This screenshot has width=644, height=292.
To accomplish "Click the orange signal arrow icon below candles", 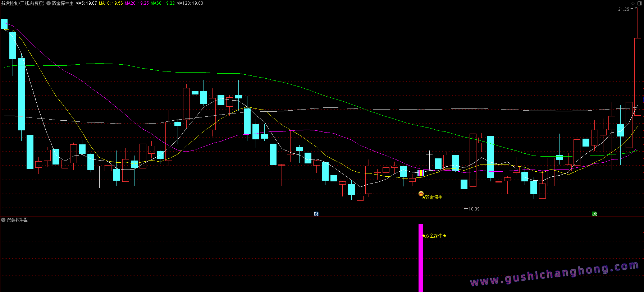I will 421,194.
